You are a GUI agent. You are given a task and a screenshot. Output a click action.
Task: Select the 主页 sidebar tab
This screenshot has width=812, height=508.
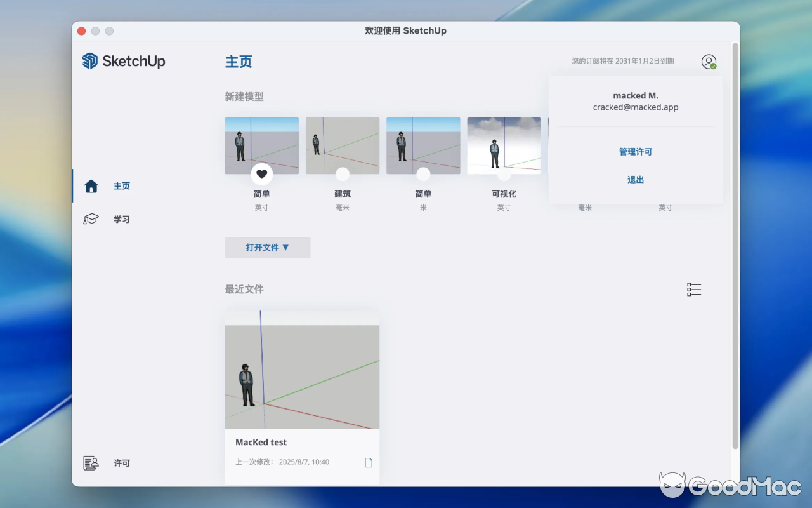coord(122,186)
